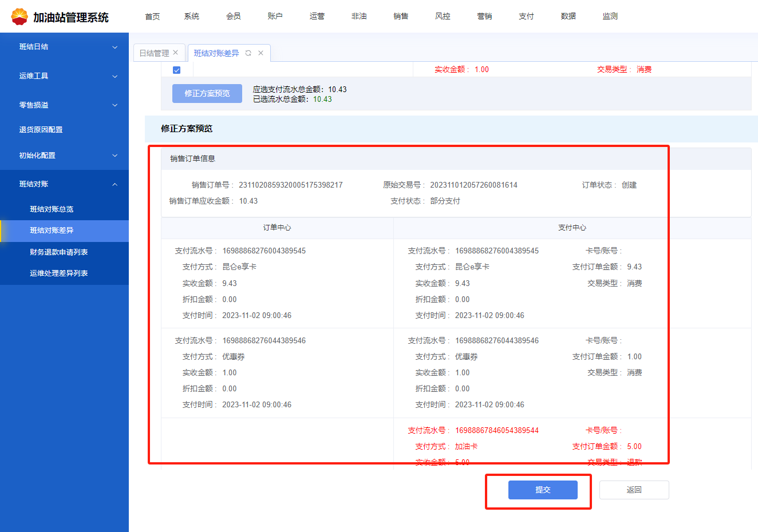The width and height of the screenshot is (758, 532).
Task: Open the 风控 top menu
Action: click(443, 17)
